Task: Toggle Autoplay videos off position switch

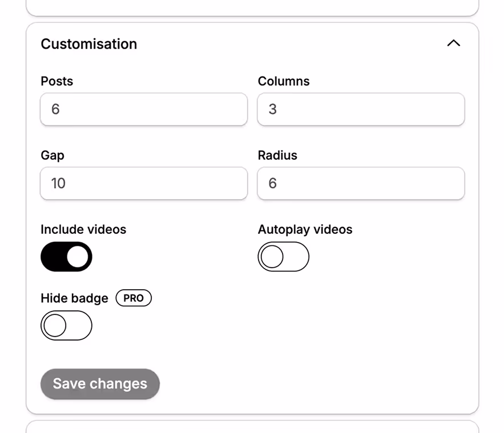Action: point(284,257)
